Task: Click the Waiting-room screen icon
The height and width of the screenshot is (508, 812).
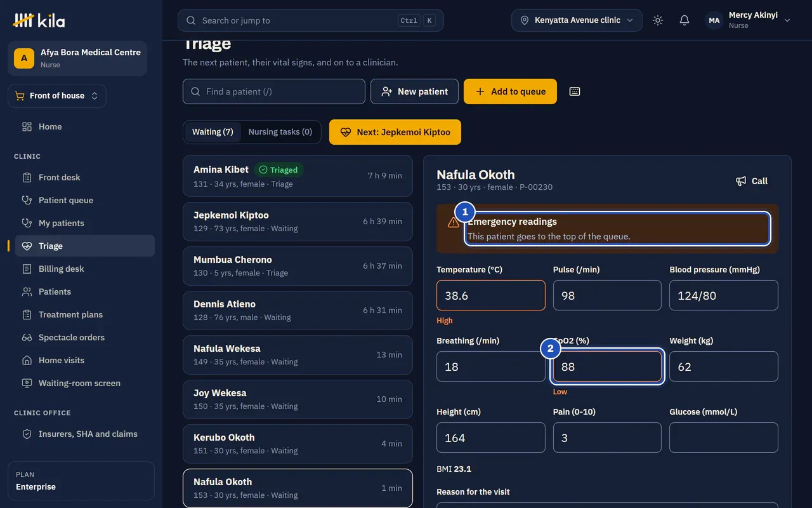Action: (27, 383)
